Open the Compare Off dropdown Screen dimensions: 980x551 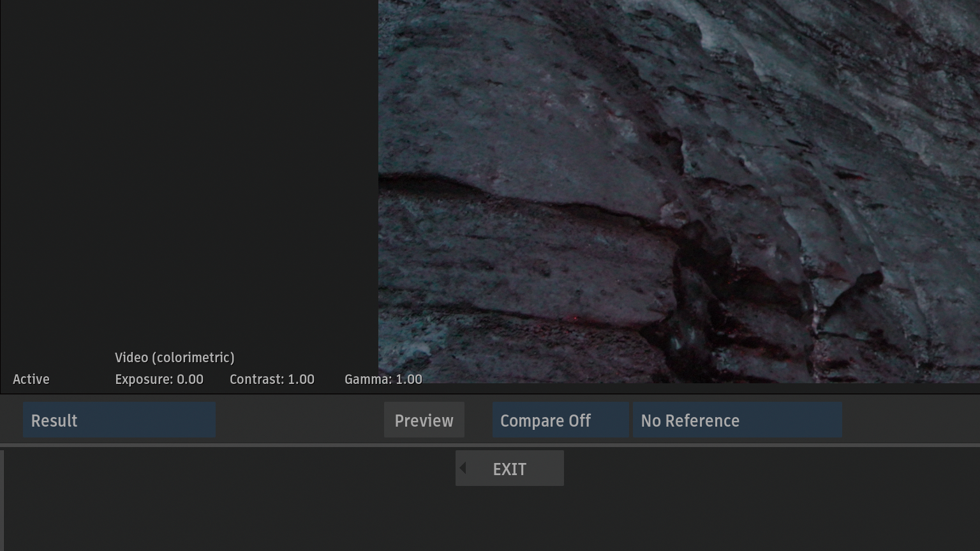560,420
